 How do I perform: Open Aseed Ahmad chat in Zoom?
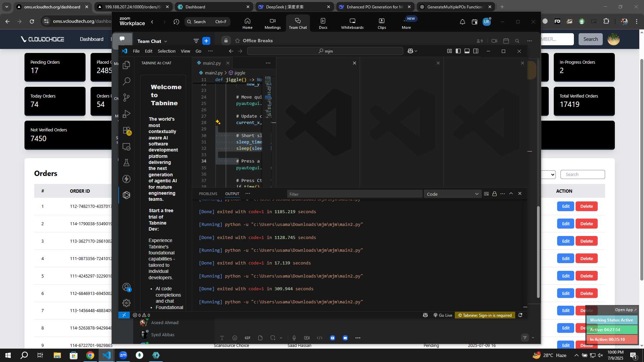click(164, 322)
